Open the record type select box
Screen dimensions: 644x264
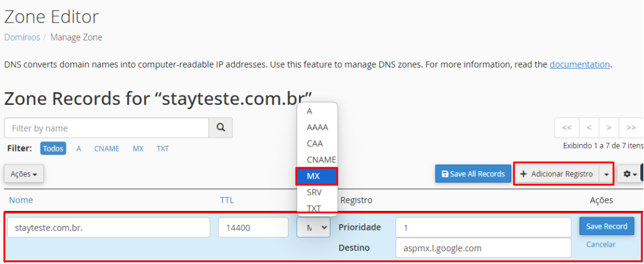(x=313, y=227)
